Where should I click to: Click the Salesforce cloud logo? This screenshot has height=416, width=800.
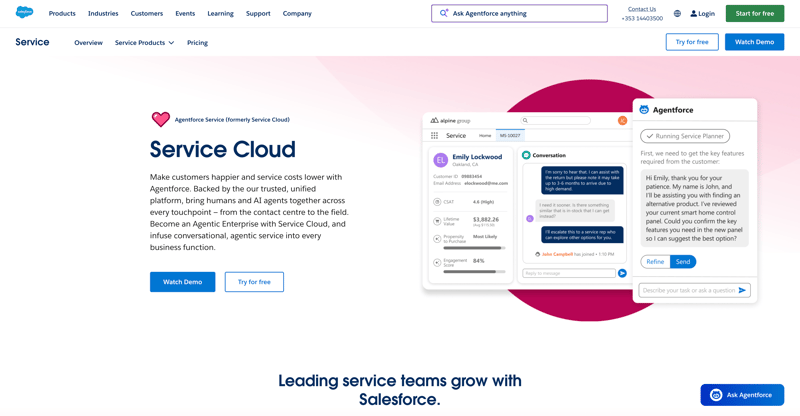click(x=24, y=12)
